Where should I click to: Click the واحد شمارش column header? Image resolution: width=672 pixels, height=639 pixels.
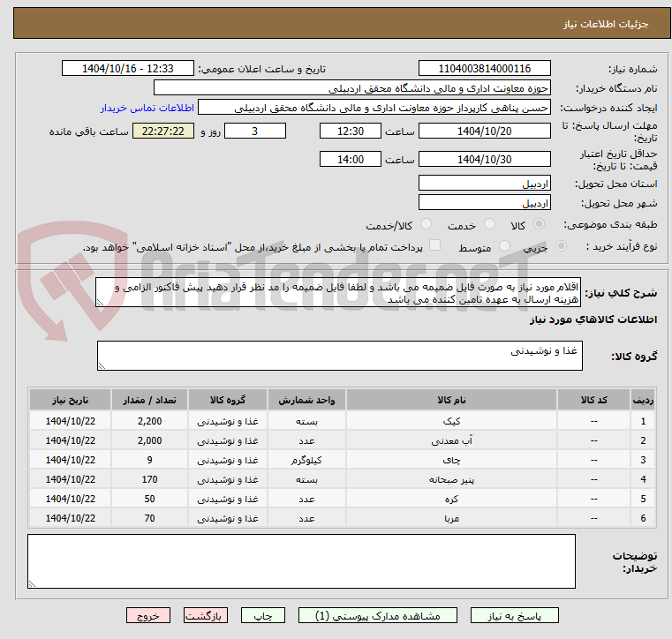306,400
